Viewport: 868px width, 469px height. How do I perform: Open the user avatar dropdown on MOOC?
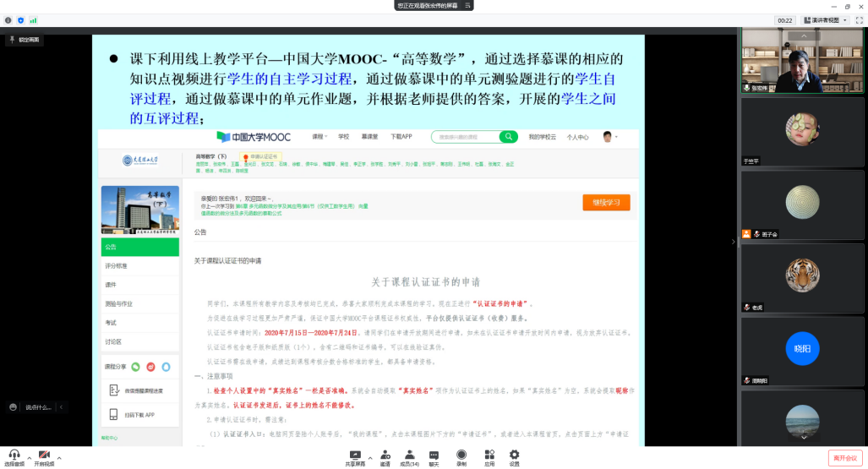coord(609,137)
